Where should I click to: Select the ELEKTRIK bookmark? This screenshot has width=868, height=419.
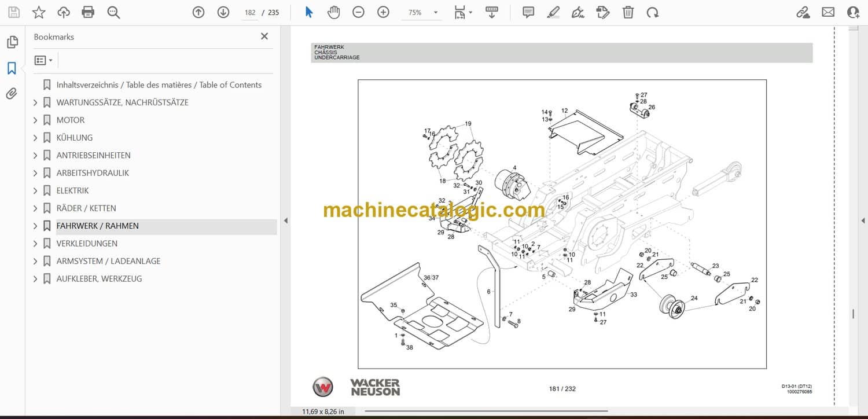tap(72, 191)
